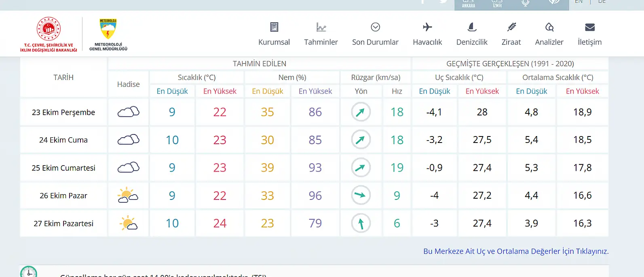Screen dimensions: 644x277
Task: Click the Ziraat wheat icon
Action: point(511,27)
